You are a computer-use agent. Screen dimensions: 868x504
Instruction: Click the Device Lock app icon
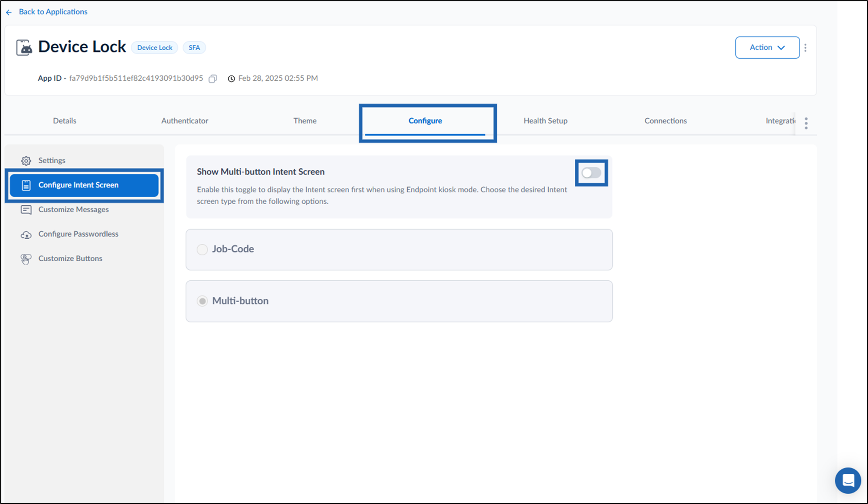(x=24, y=47)
